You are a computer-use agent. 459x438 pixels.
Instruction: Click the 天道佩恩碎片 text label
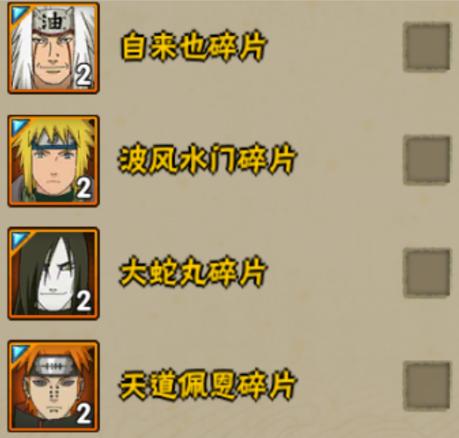tap(207, 385)
